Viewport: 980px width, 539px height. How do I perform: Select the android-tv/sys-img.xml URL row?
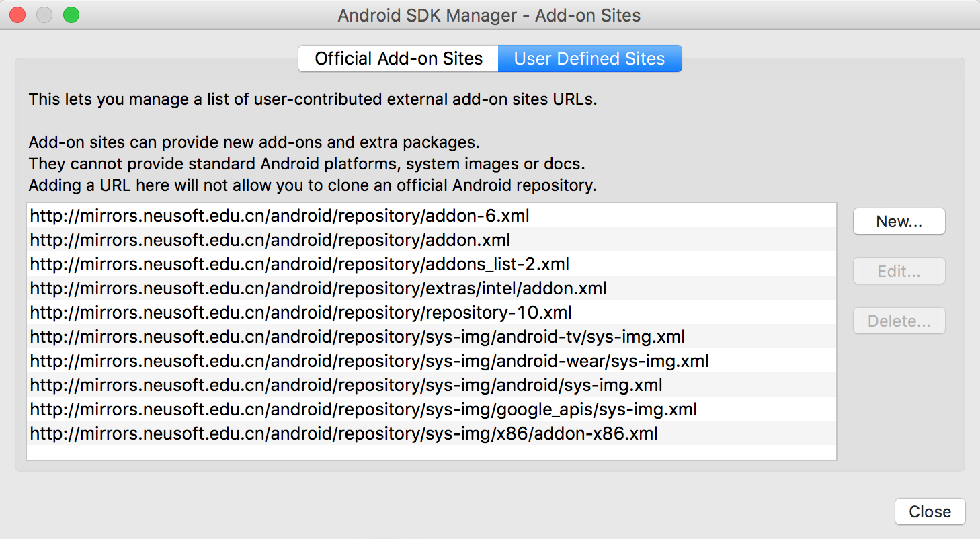[432, 337]
